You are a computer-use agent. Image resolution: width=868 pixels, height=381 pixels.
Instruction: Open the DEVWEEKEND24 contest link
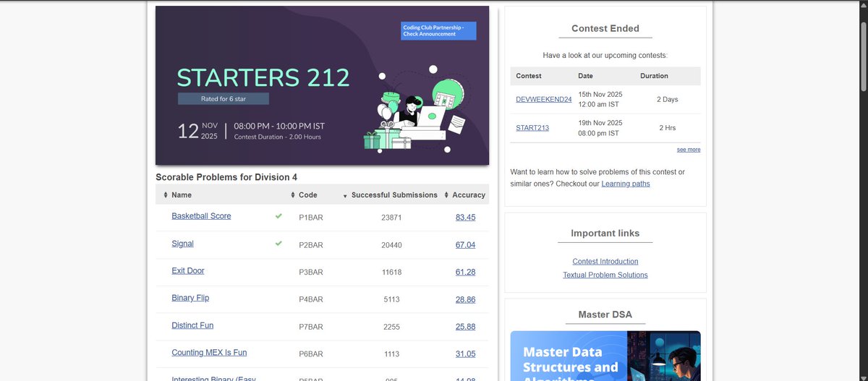click(x=544, y=99)
